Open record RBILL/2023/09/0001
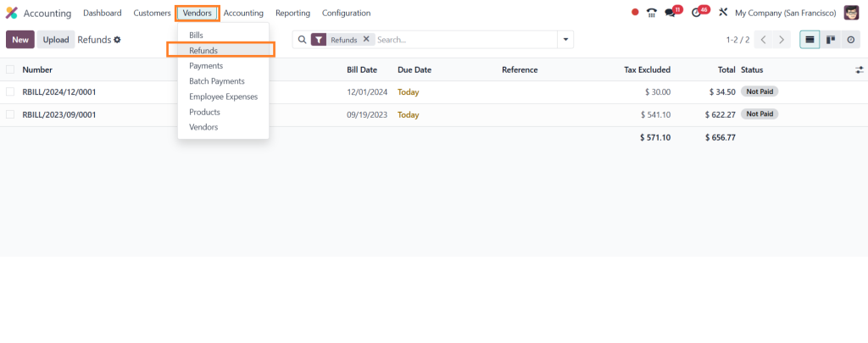This screenshot has width=868, height=343. 59,115
